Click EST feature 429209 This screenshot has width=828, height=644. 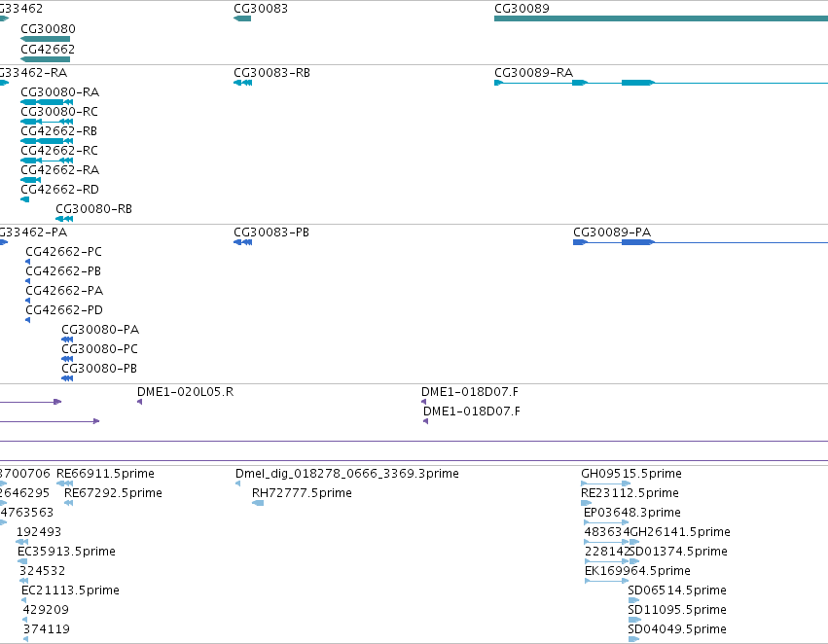pos(46,611)
